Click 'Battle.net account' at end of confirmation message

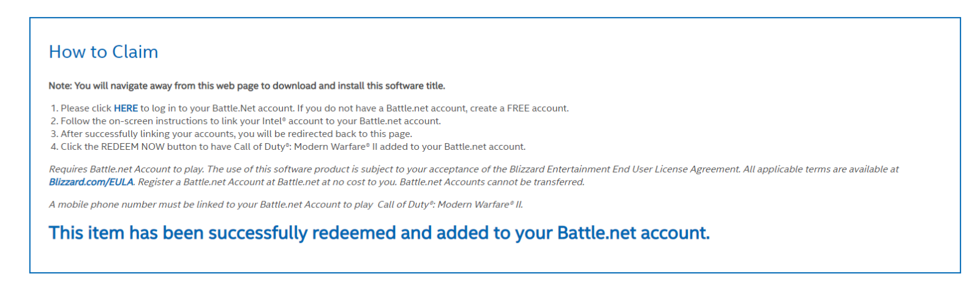[633, 233]
